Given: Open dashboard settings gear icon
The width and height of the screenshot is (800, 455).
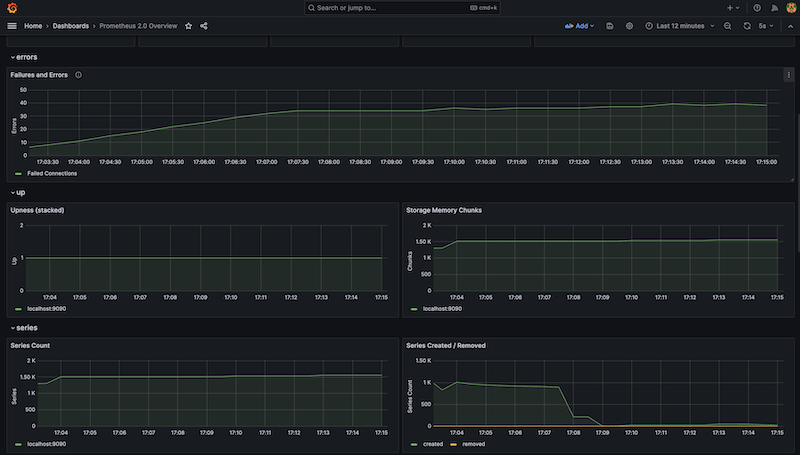Looking at the screenshot, I should (629, 26).
